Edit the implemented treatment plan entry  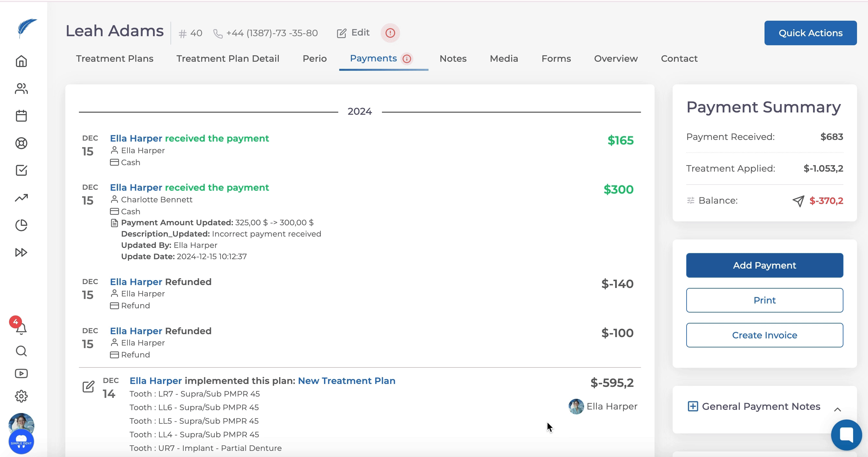(88, 387)
